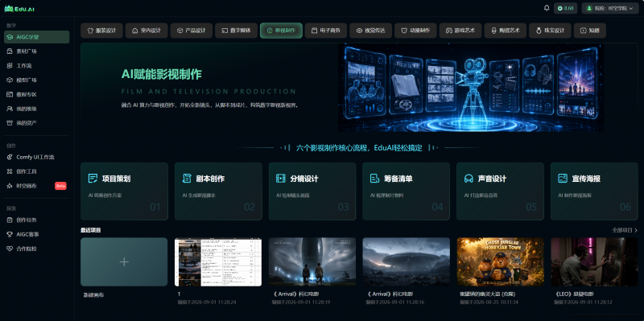Open the 声音设计 workflow card
Viewport: 644px width, 321px height.
[x=500, y=191]
